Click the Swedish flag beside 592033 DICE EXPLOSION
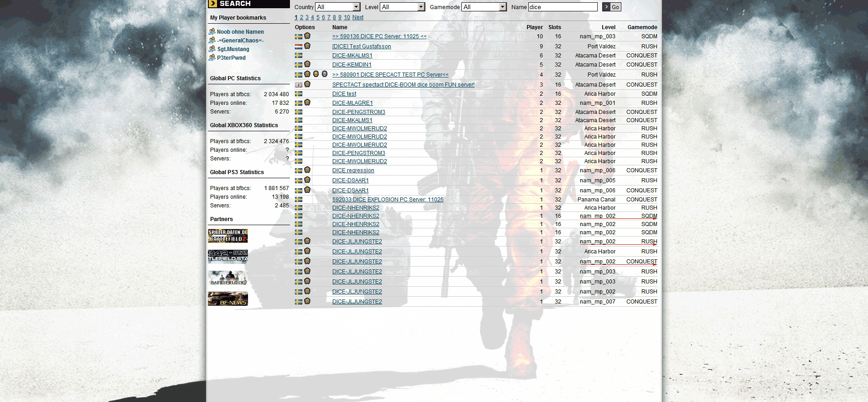 (299, 200)
